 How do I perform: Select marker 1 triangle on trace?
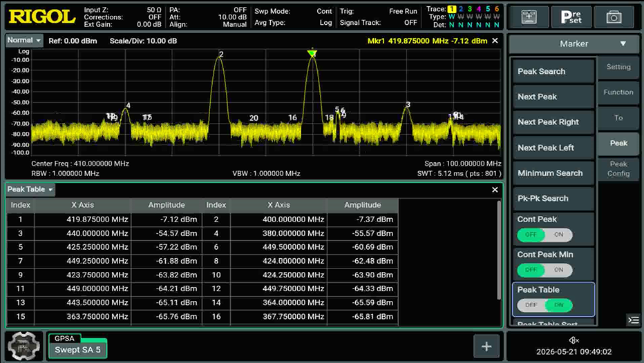click(x=312, y=53)
